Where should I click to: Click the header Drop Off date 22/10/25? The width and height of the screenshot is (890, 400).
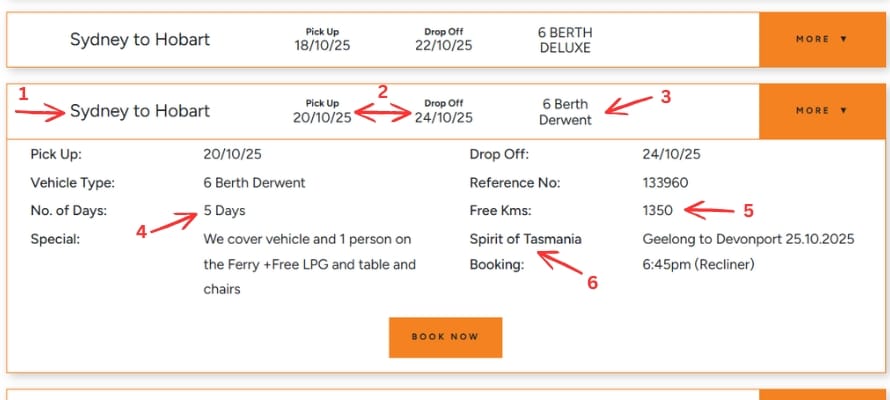443,45
